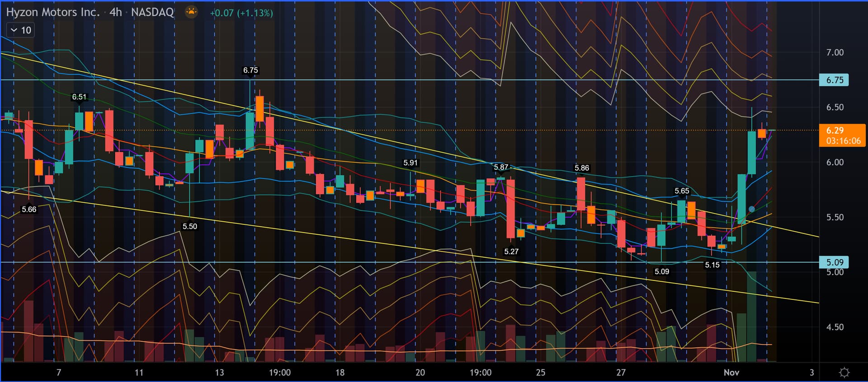Screen dimensions: 868x382
Task: Open chart settings gear icon
Action: click(x=844, y=373)
